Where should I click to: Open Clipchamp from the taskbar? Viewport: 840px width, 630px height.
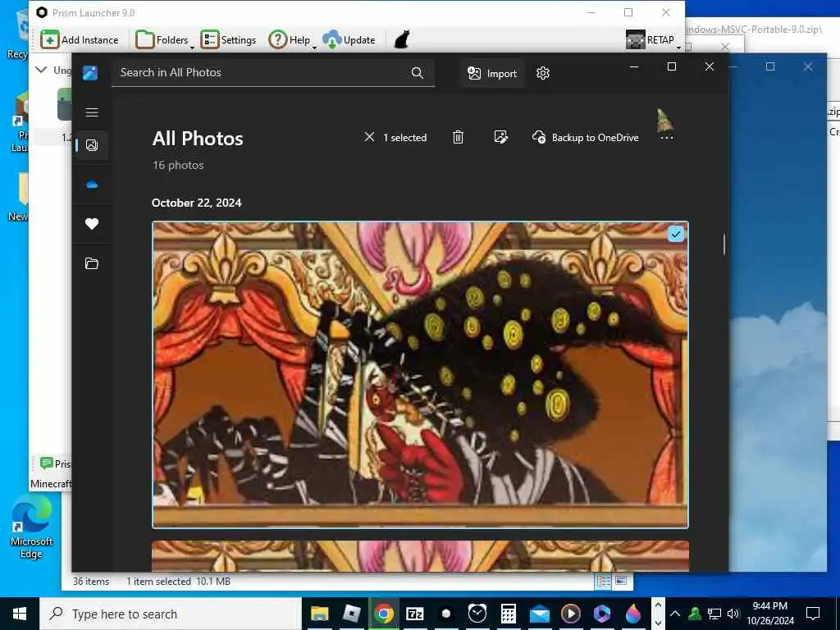601,614
